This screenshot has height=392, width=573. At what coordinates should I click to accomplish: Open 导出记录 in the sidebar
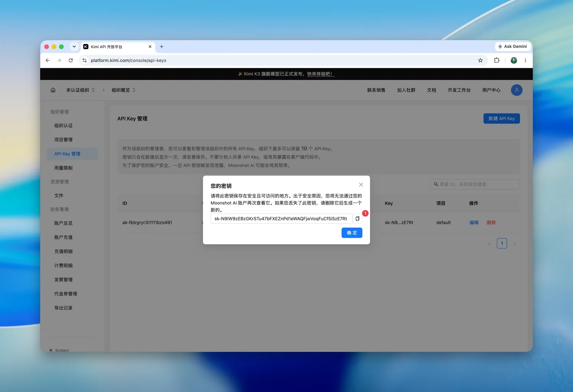pos(72,308)
